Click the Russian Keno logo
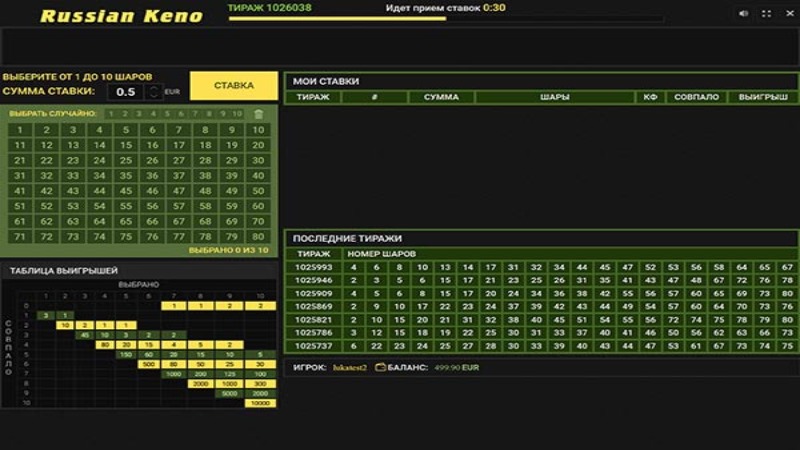The image size is (800, 450). click(121, 16)
